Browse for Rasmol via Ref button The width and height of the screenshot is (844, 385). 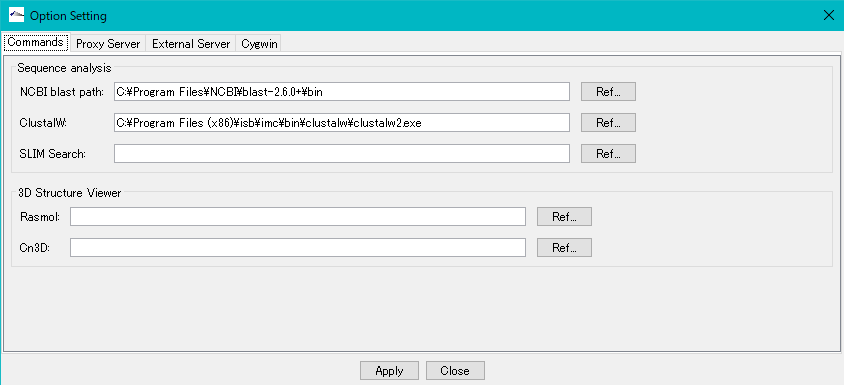coord(564,216)
